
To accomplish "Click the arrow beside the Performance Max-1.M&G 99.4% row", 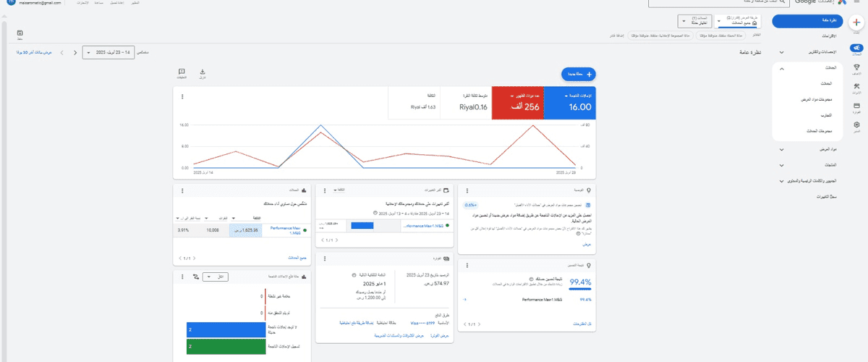I will (x=464, y=299).
